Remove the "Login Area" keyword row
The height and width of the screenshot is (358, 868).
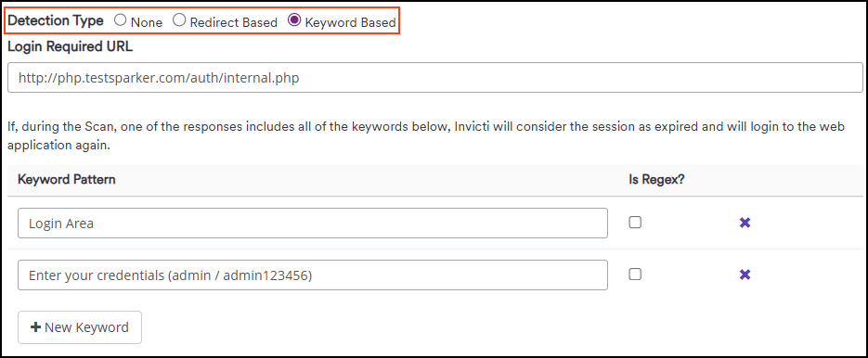click(745, 223)
